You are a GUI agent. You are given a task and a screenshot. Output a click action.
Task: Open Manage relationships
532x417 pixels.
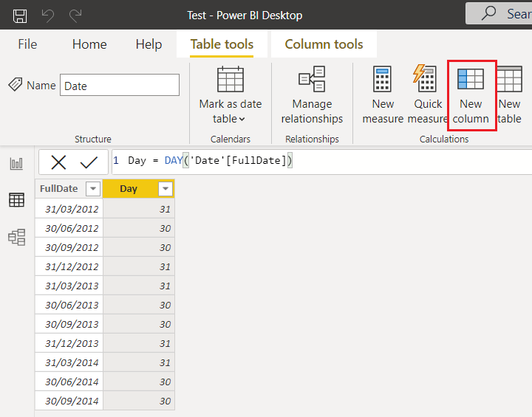(312, 96)
